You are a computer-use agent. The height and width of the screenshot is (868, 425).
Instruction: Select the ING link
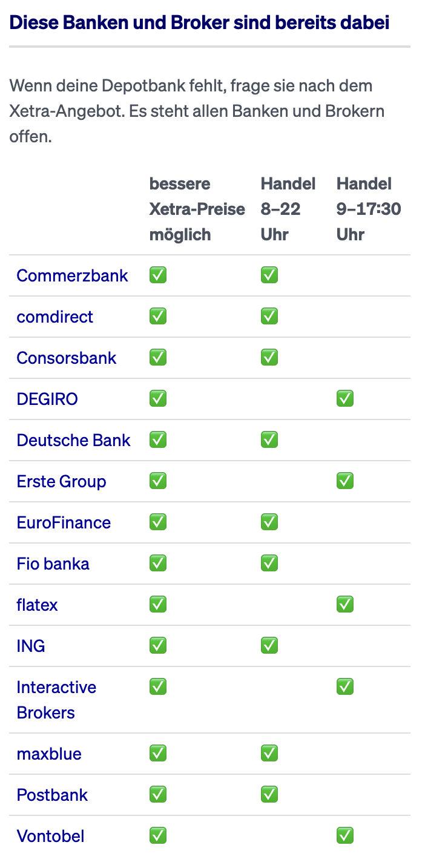pyautogui.click(x=31, y=646)
